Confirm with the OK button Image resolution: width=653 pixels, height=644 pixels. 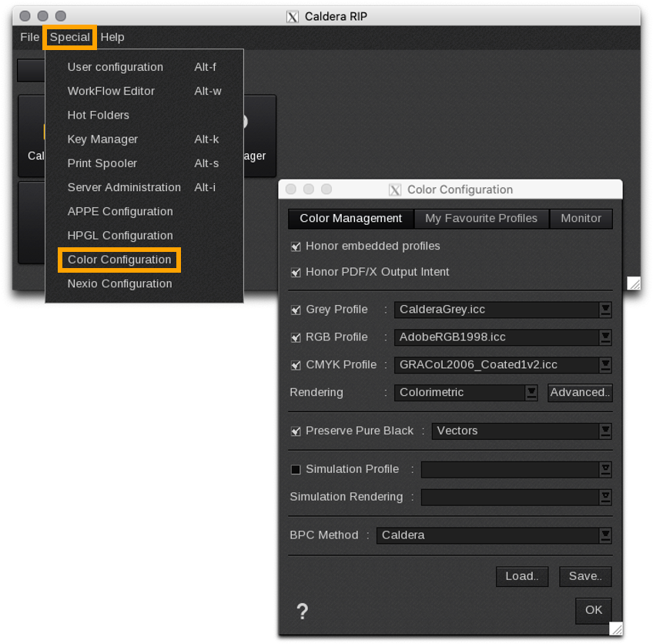593,610
